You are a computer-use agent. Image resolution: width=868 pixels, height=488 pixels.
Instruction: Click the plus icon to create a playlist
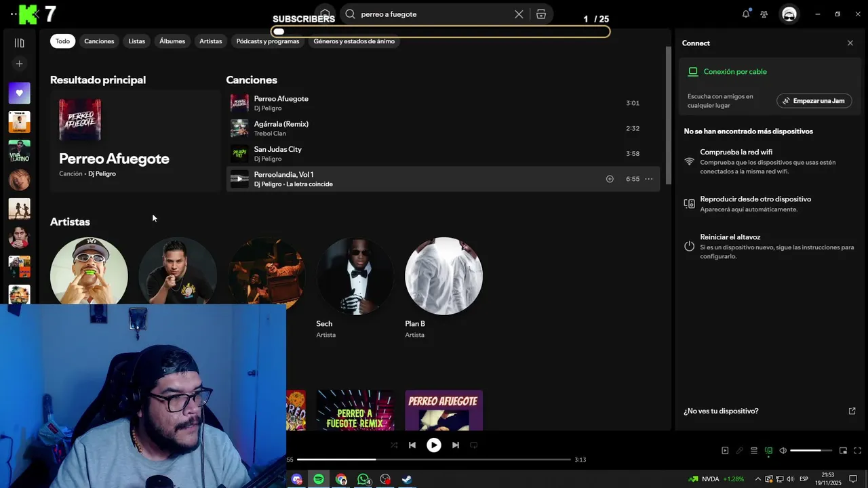19,64
